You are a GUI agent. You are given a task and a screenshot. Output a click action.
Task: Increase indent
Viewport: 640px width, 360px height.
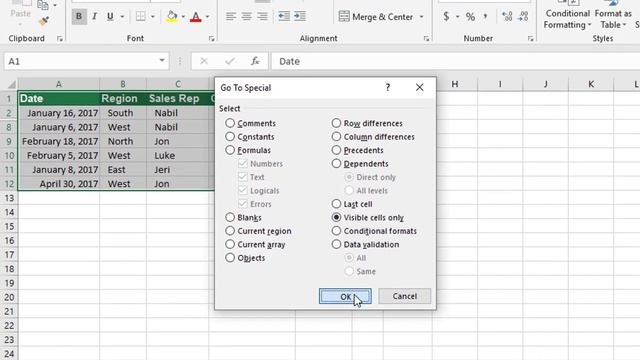tap(300, 16)
